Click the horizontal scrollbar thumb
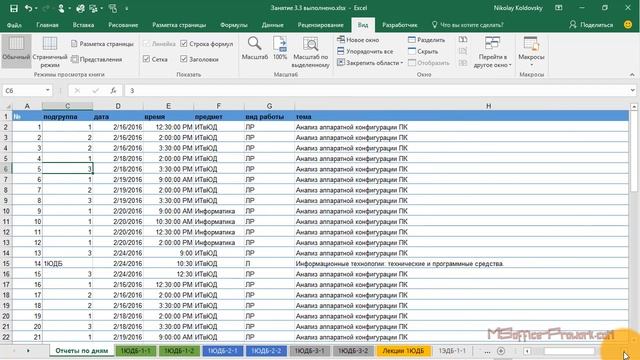 569,351
